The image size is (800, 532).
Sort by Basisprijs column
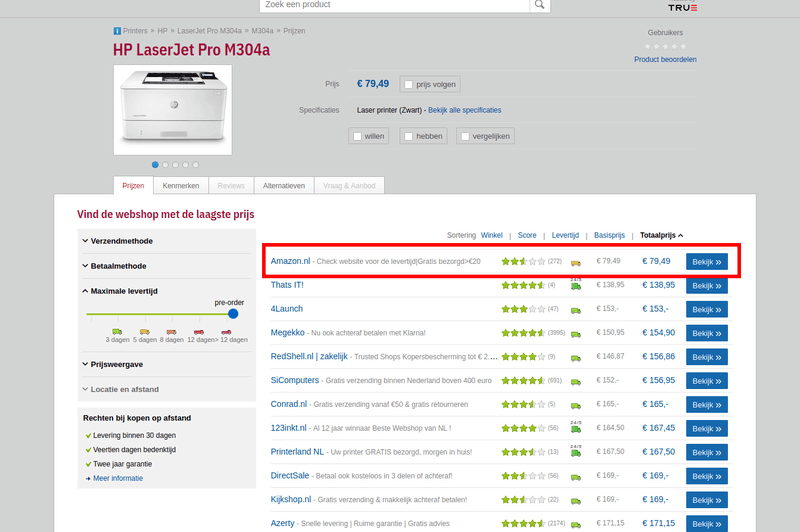coord(609,235)
